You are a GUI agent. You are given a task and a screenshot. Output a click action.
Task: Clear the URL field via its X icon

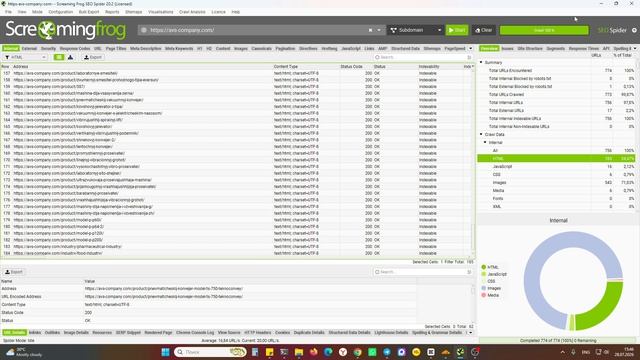coord(370,30)
